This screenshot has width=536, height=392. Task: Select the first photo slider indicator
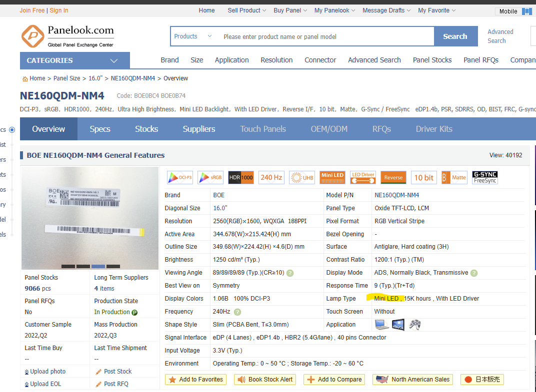click(x=68, y=266)
